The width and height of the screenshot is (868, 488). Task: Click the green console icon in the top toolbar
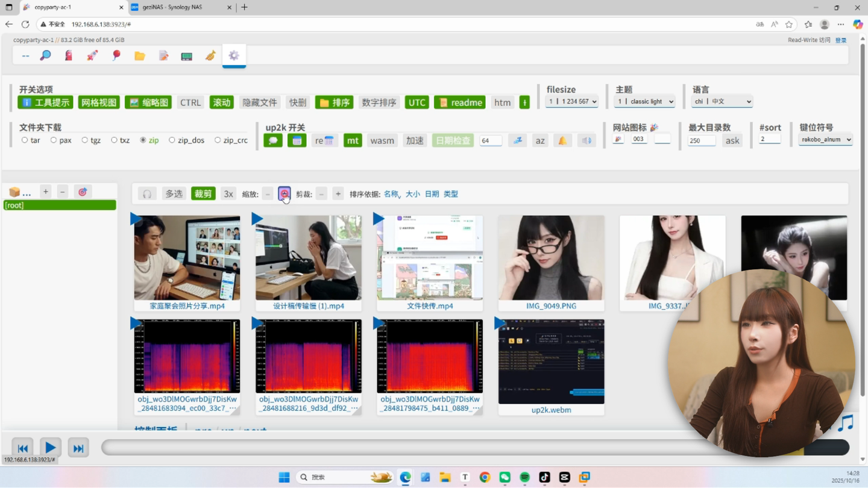[x=186, y=55]
